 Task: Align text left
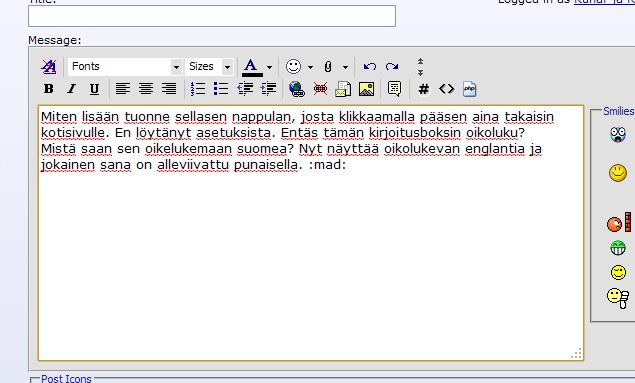123,89
